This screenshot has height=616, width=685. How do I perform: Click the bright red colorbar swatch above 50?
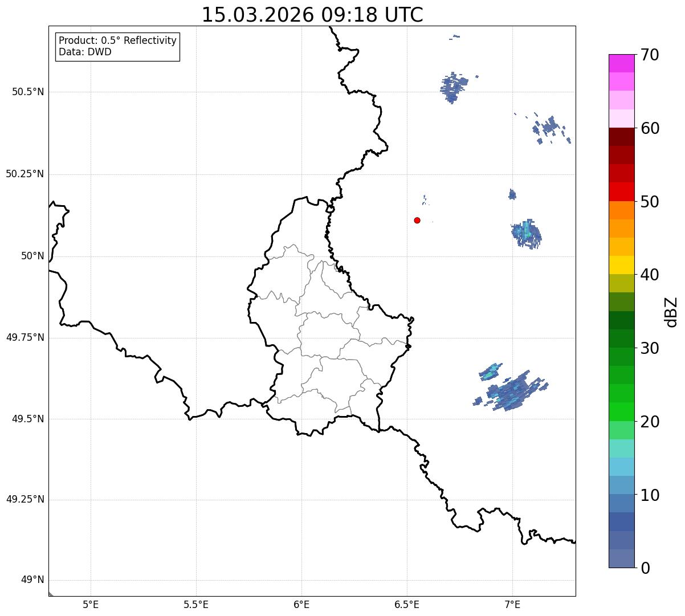pyautogui.click(x=621, y=192)
